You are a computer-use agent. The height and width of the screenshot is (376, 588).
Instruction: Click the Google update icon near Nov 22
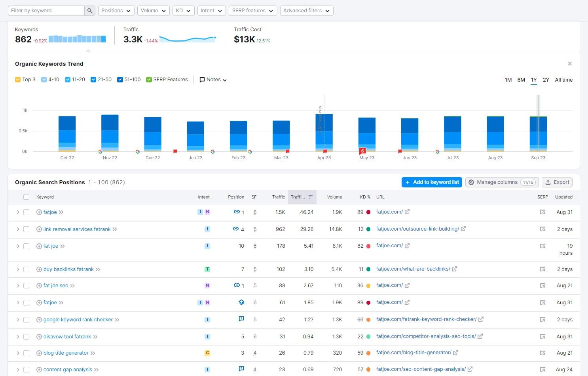[x=100, y=151]
